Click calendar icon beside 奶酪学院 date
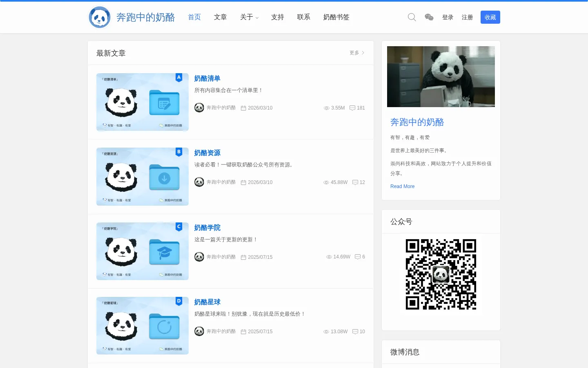The image size is (588, 368). click(x=243, y=257)
